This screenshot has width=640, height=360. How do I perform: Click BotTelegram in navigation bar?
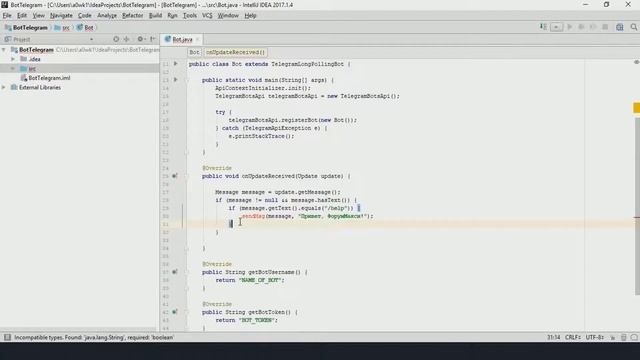pyautogui.click(x=26, y=27)
